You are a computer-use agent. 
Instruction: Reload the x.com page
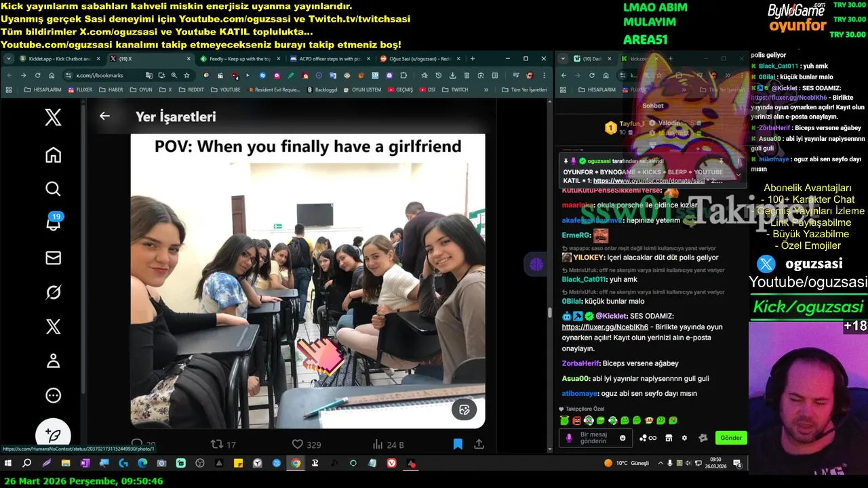click(x=37, y=75)
